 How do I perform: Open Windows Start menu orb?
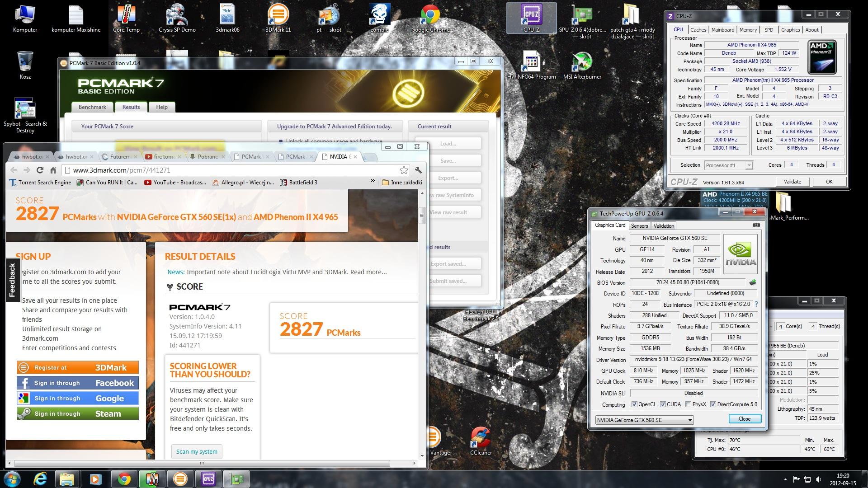[12, 479]
